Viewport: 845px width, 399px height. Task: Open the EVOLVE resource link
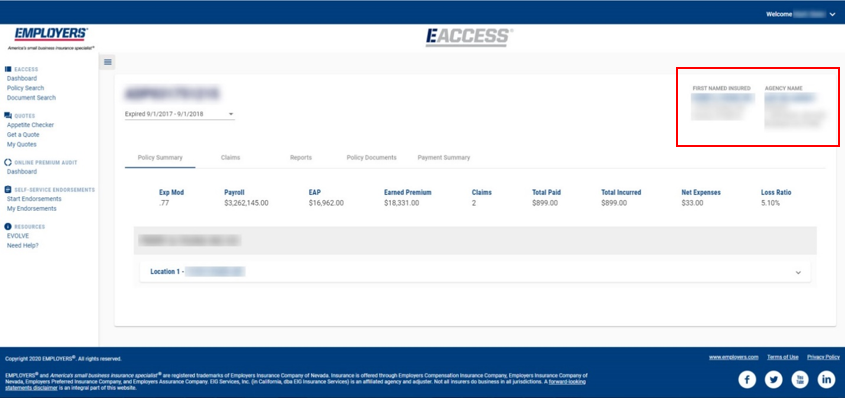click(x=18, y=236)
